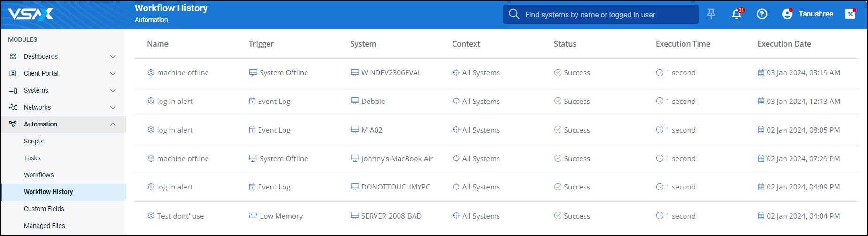Click the pin icon in the header
This screenshot has height=236, width=868.
tap(711, 14)
